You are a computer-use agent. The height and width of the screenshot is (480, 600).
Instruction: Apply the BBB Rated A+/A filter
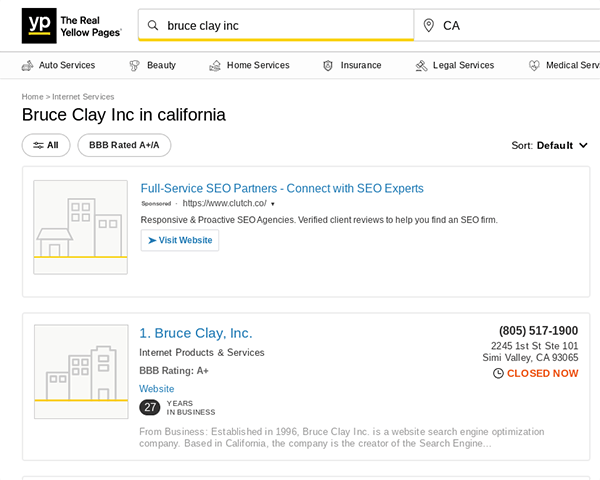[124, 145]
